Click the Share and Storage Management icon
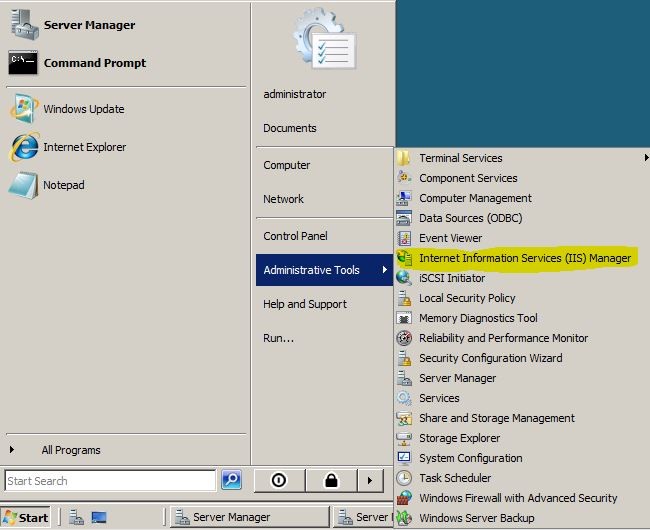Viewport: 650px width, 530px height. click(404, 418)
